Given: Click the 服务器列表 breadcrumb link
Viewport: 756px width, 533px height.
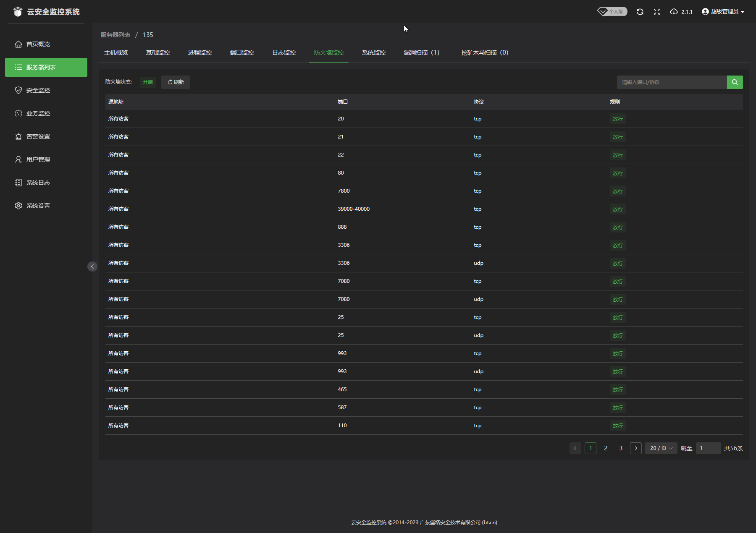Looking at the screenshot, I should coord(115,35).
